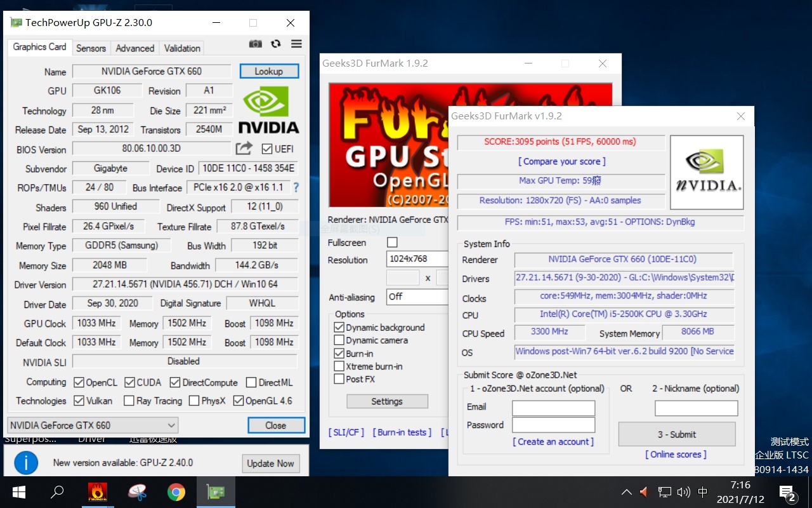Click the GPU-Z title bar app icon
The image size is (812, 508).
coord(16,23)
